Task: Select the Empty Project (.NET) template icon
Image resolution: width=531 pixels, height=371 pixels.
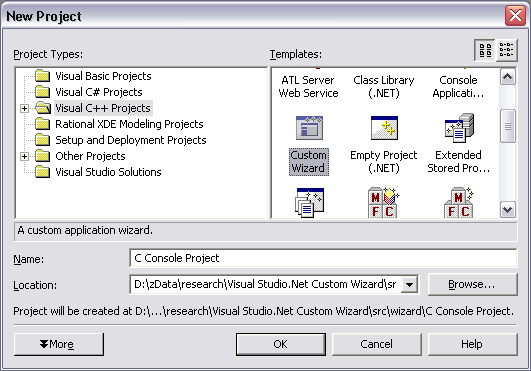Action: click(x=384, y=128)
